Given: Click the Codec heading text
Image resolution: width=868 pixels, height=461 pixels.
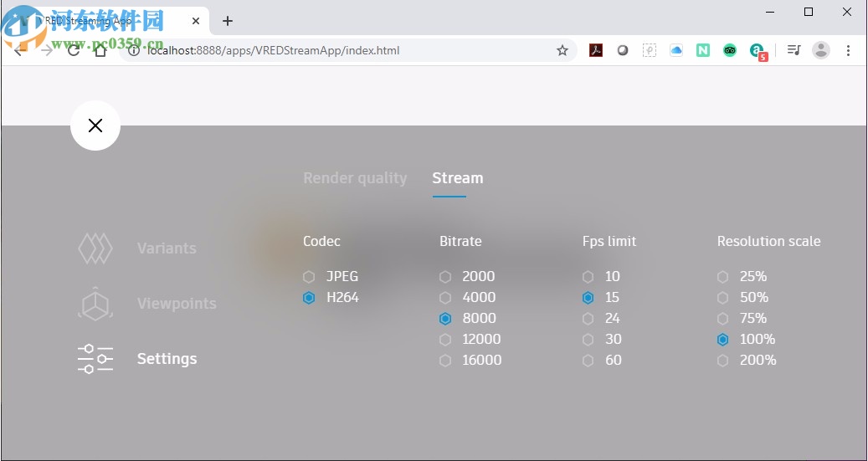Looking at the screenshot, I should (321, 241).
